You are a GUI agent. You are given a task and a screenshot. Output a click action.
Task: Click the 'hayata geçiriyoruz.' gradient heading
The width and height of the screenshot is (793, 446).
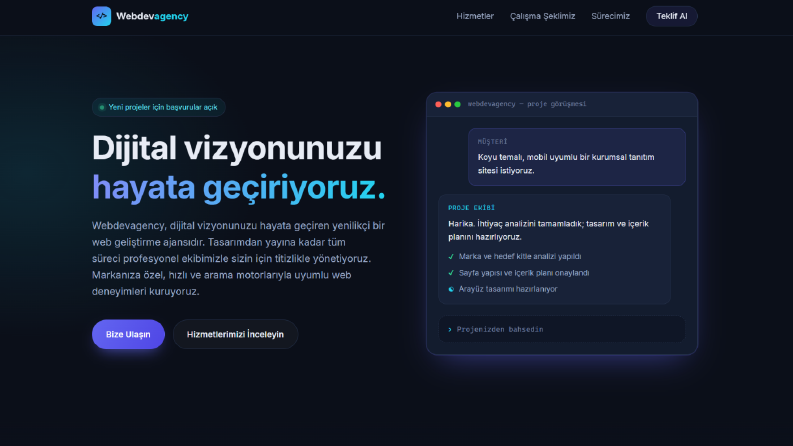(x=239, y=188)
